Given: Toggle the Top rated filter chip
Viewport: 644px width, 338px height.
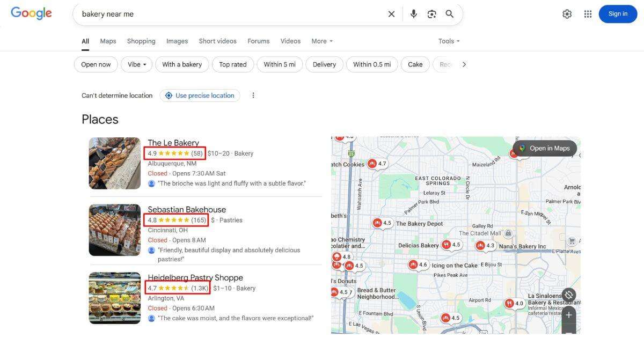Looking at the screenshot, I should click(x=232, y=64).
